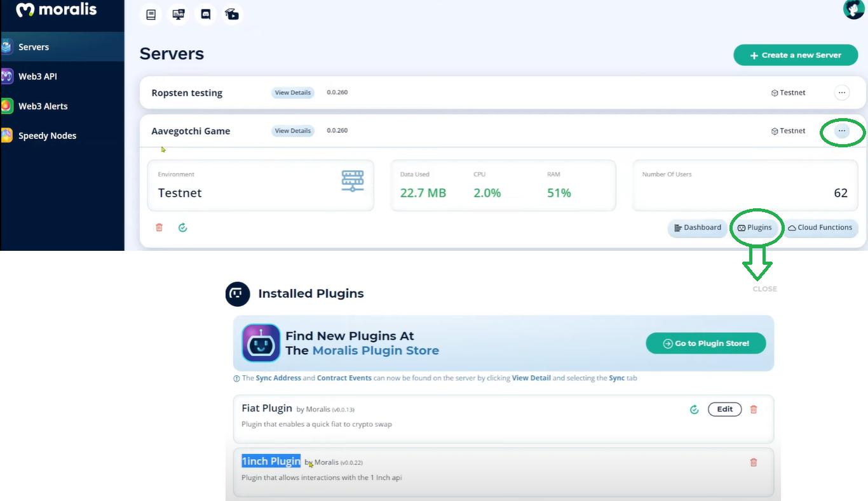Image resolution: width=868 pixels, height=501 pixels.
Task: Follow the Moralis Plugin Store link
Action: point(376,351)
